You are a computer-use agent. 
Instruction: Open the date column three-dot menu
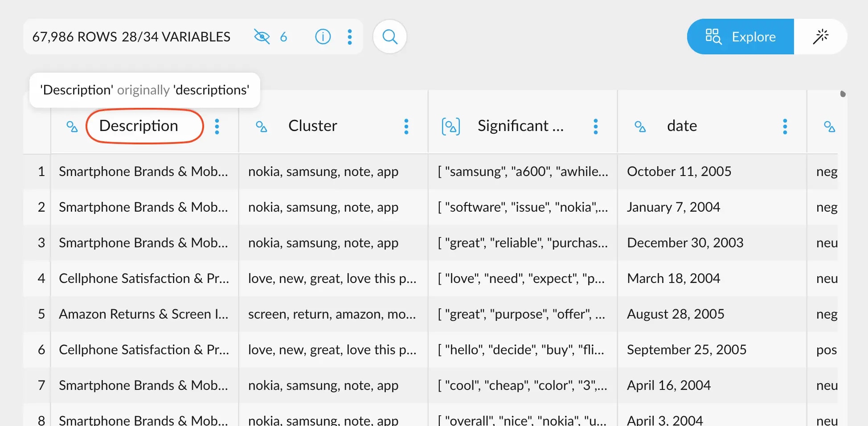pyautogui.click(x=785, y=127)
